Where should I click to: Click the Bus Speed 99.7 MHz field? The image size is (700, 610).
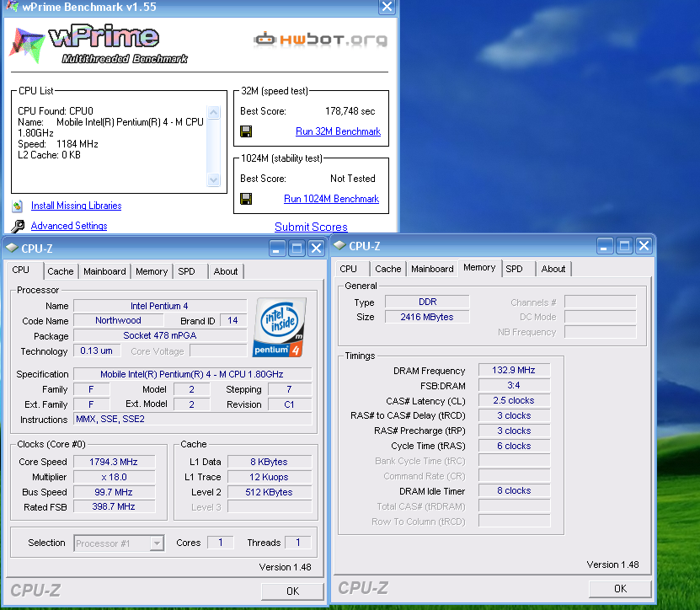click(114, 492)
